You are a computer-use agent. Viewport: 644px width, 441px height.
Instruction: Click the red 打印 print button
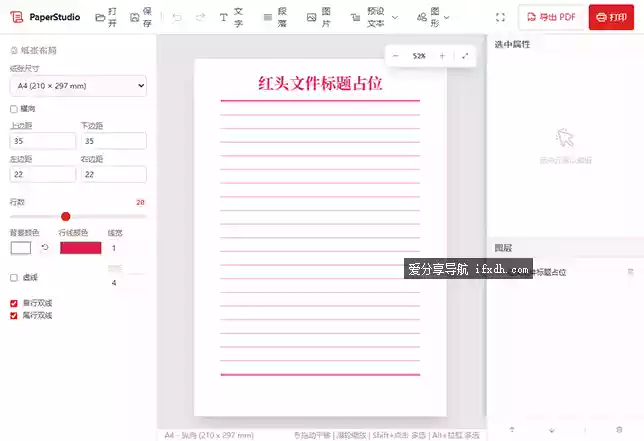pos(611,17)
